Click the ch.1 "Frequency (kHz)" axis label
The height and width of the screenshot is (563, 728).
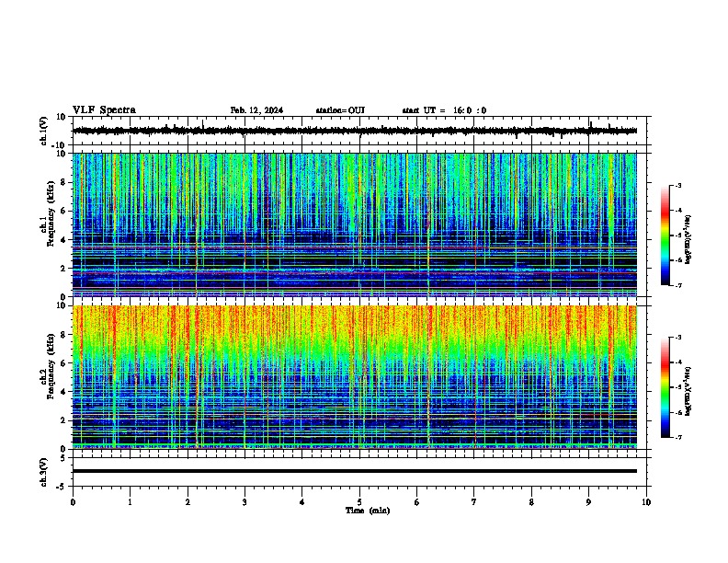point(51,213)
